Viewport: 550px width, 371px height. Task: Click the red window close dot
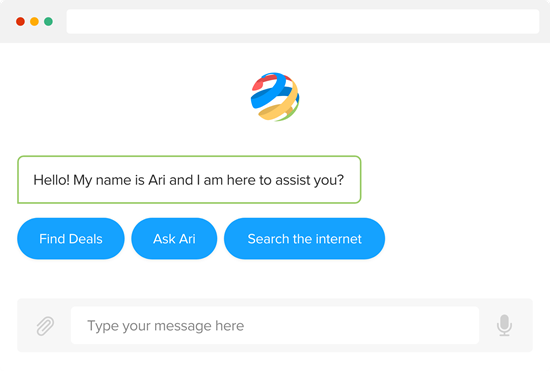click(20, 21)
